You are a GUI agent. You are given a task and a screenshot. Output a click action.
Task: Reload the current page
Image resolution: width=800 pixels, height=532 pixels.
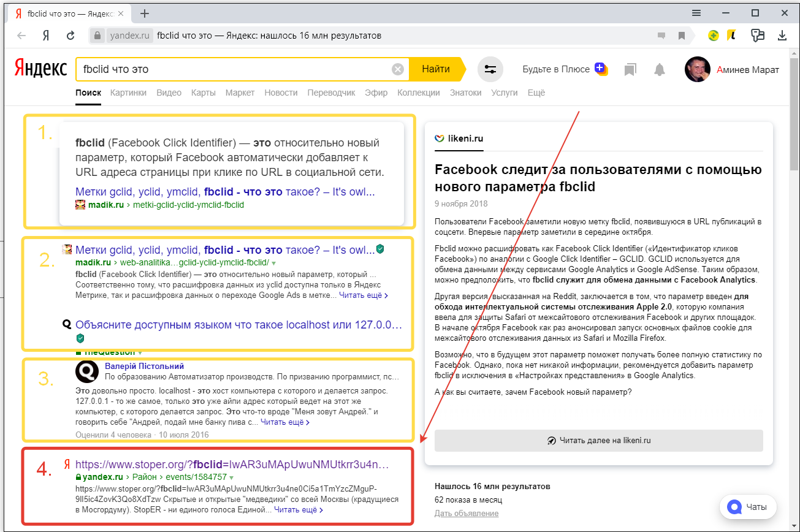pos(70,36)
